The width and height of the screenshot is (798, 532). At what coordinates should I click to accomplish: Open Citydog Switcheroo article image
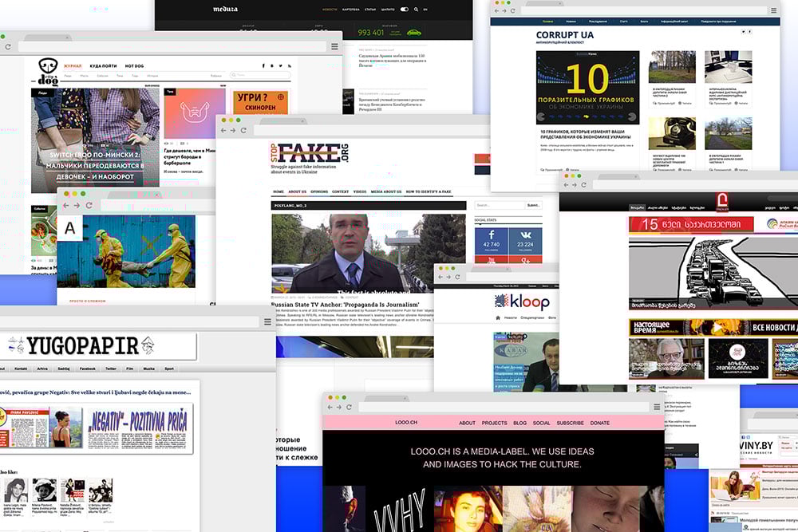click(x=95, y=141)
